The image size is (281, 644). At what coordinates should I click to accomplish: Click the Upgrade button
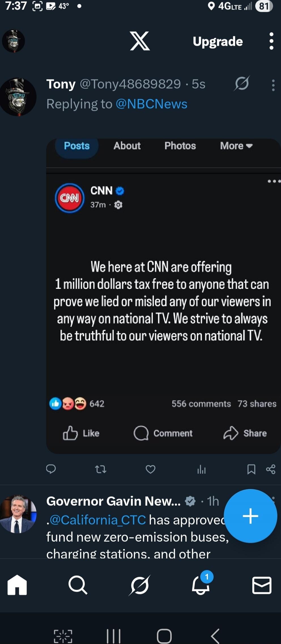tap(217, 41)
